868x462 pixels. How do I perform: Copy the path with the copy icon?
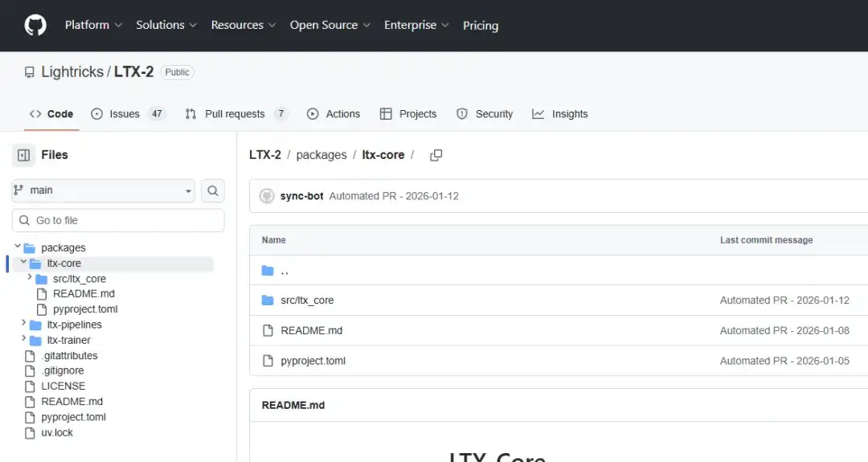pos(436,156)
